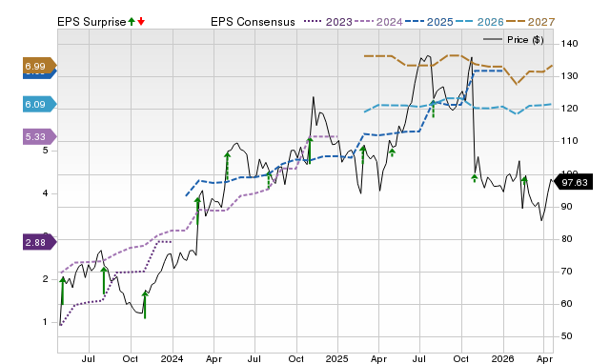Image resolution: width=610 pixels, height=364 pixels.
Task: Click the 2.88 EPS value tag
Action: [40, 243]
